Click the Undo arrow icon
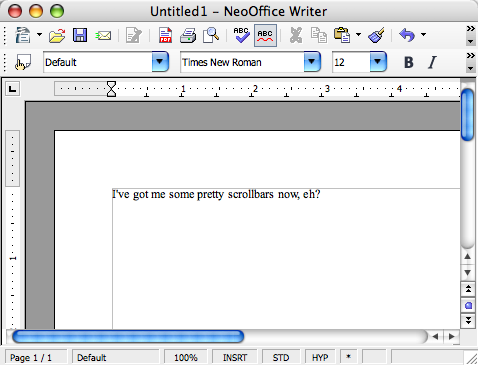This screenshot has height=365, width=478. click(x=407, y=35)
